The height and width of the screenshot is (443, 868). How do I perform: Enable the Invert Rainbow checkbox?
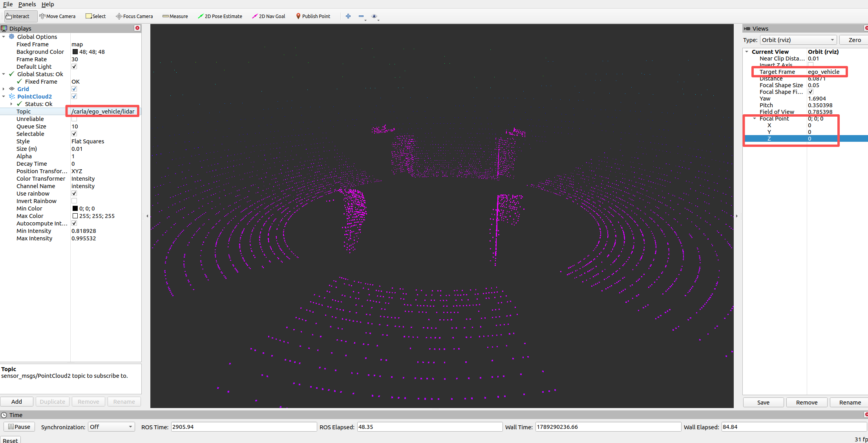(x=74, y=201)
